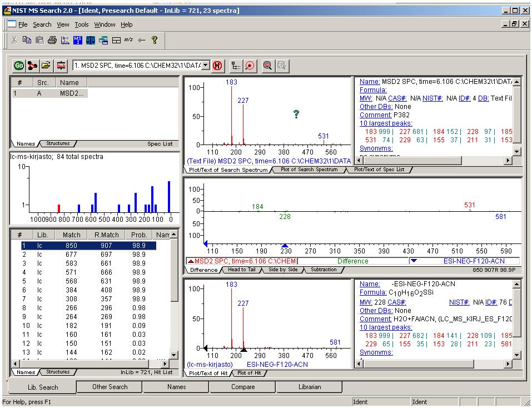This screenshot has width=532, height=408.
Task: Sort hits by the Match column header
Action: coord(71,235)
